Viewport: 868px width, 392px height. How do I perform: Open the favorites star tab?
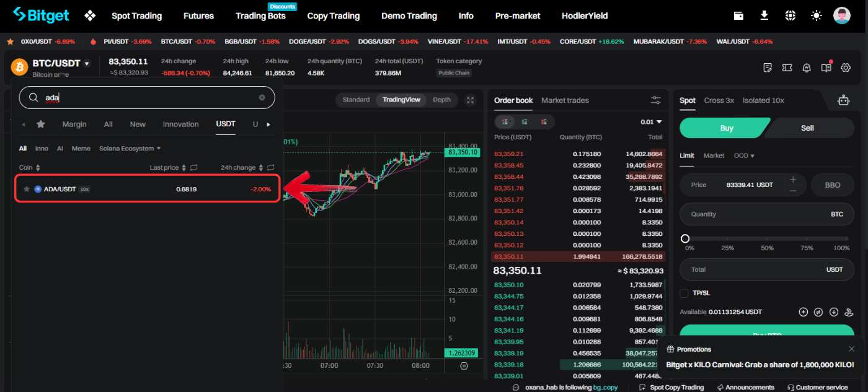click(x=41, y=124)
